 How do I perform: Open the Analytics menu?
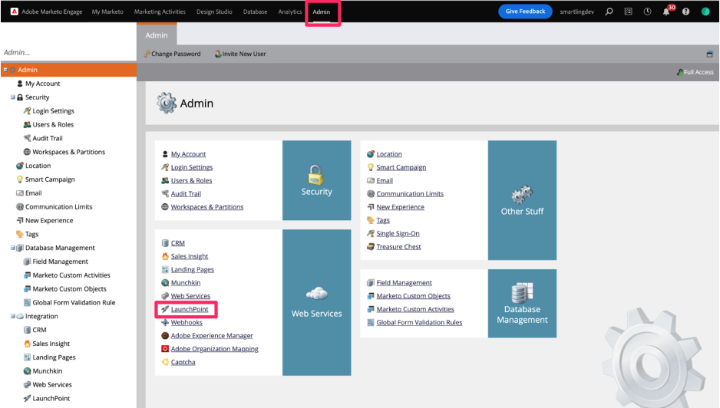click(x=290, y=12)
